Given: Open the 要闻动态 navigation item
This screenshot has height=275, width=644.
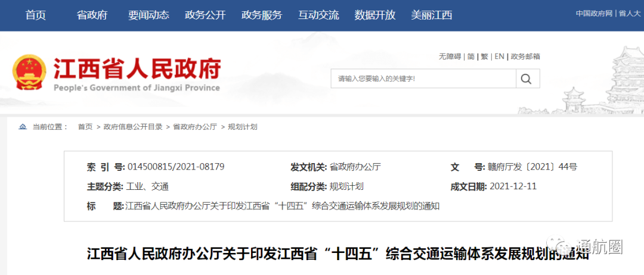Looking at the screenshot, I should 148,15.
